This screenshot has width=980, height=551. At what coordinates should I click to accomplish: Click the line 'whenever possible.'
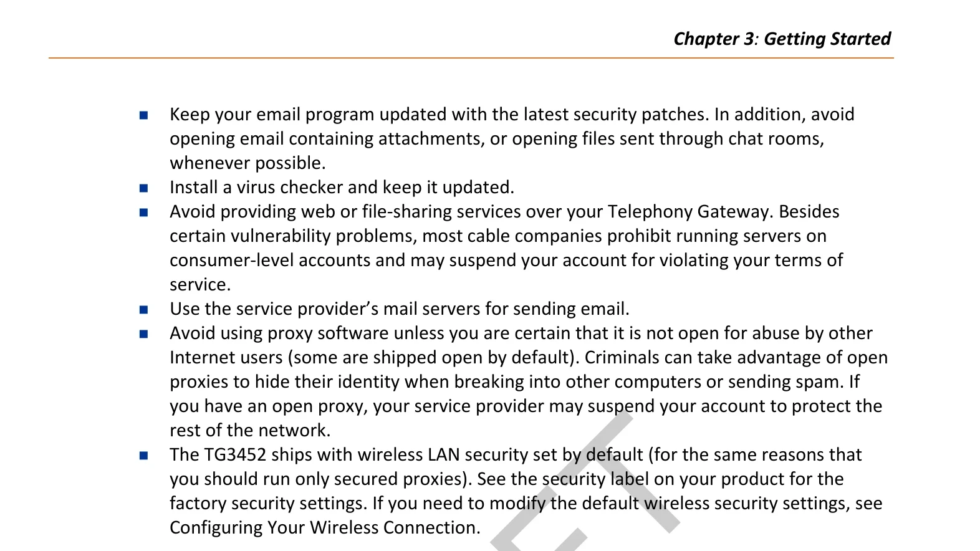[247, 163]
